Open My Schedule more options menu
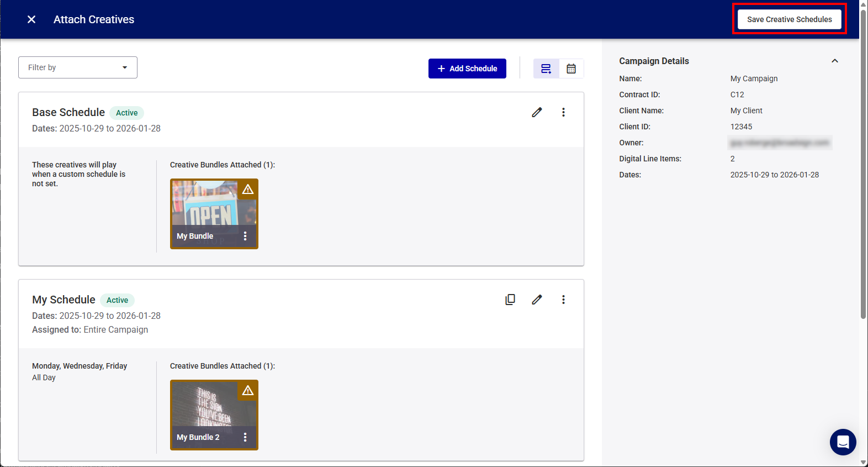 563,300
